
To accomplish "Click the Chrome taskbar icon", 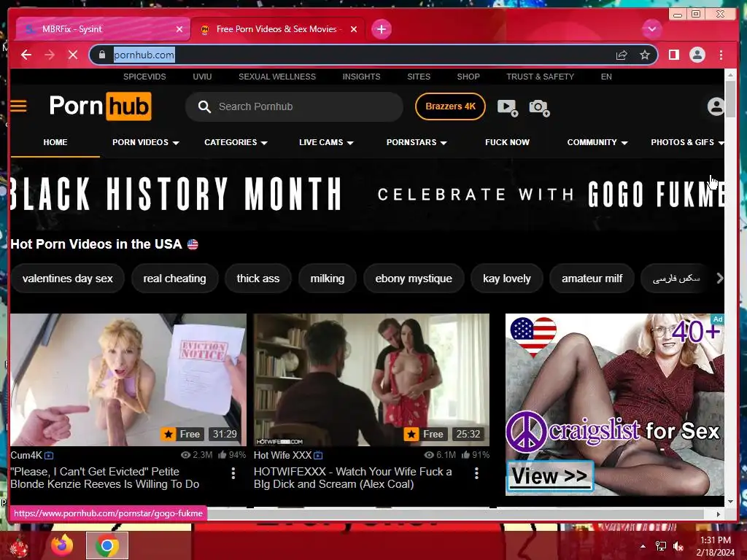I will [x=107, y=545].
